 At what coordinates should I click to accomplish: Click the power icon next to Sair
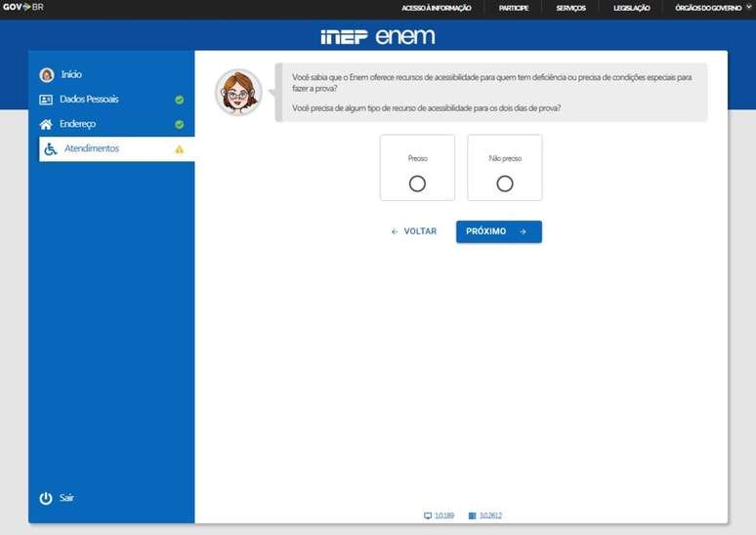46,498
